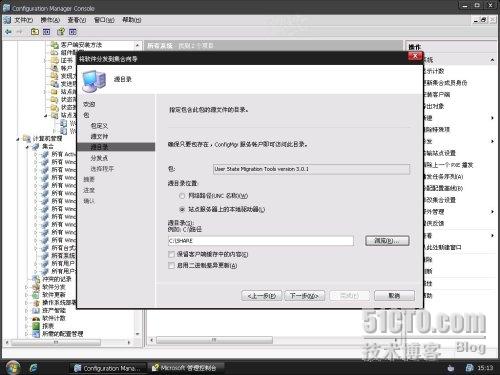Switch to the Microsoft 管理控制台 taskbar button

coord(186,368)
